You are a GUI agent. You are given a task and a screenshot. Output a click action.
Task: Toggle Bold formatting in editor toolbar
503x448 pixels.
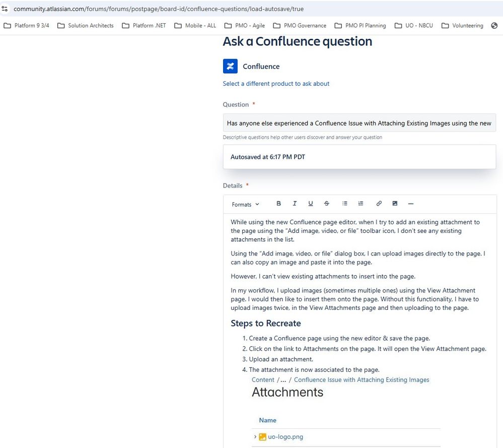[x=278, y=204]
